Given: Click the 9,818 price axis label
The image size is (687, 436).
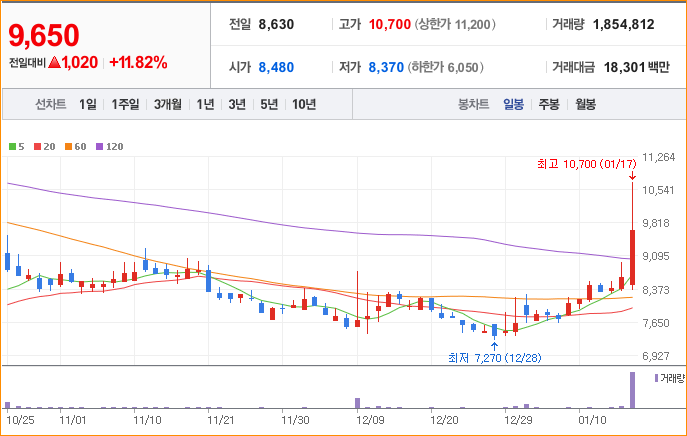Looking at the screenshot, I should click(x=656, y=223).
